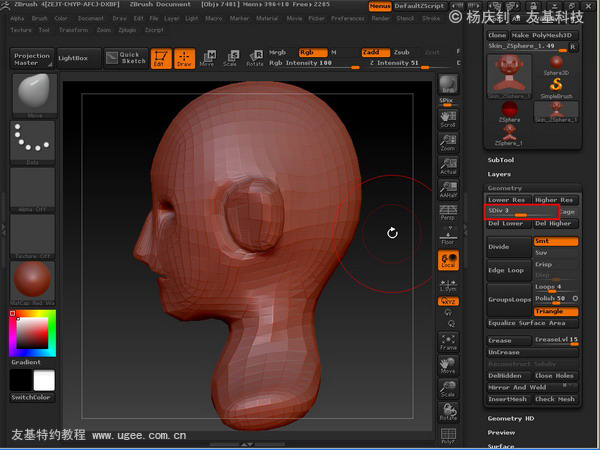Toggle PolyF wireframe display
The width and height of the screenshot is (600, 450).
[448, 436]
